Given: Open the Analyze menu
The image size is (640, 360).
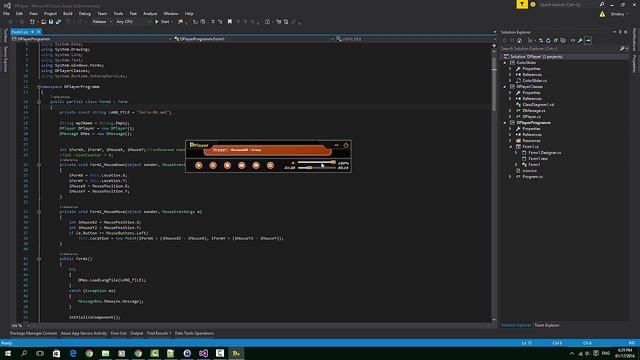Looking at the screenshot, I should 150,13.
